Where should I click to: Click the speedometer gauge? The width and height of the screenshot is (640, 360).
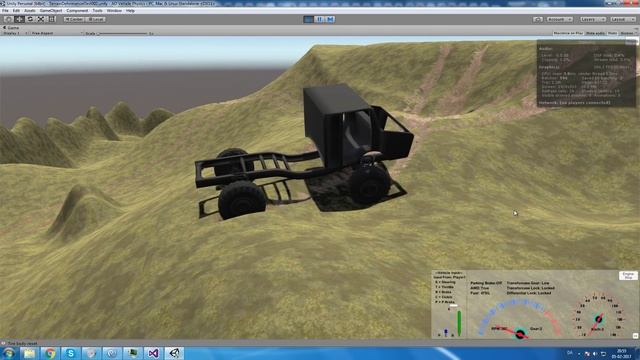click(599, 316)
